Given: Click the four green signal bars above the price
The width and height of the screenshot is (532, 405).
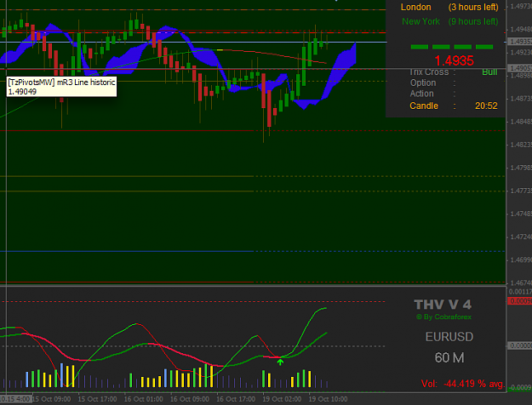Looking at the screenshot, I should (452, 47).
